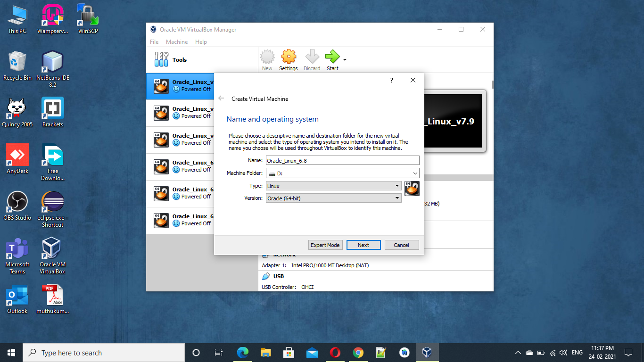The height and width of the screenshot is (362, 644).
Task: Click the Windows taskbar search box
Action: tap(104, 353)
